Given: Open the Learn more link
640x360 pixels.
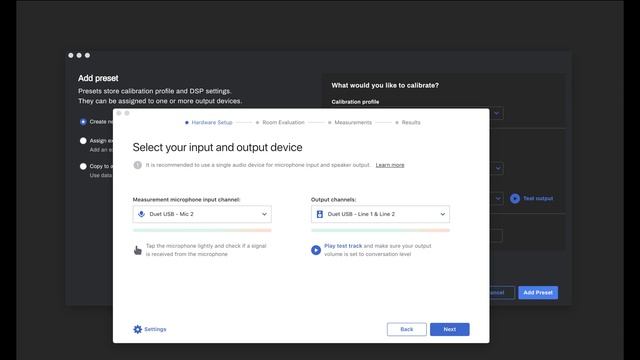Looking at the screenshot, I should (x=390, y=165).
